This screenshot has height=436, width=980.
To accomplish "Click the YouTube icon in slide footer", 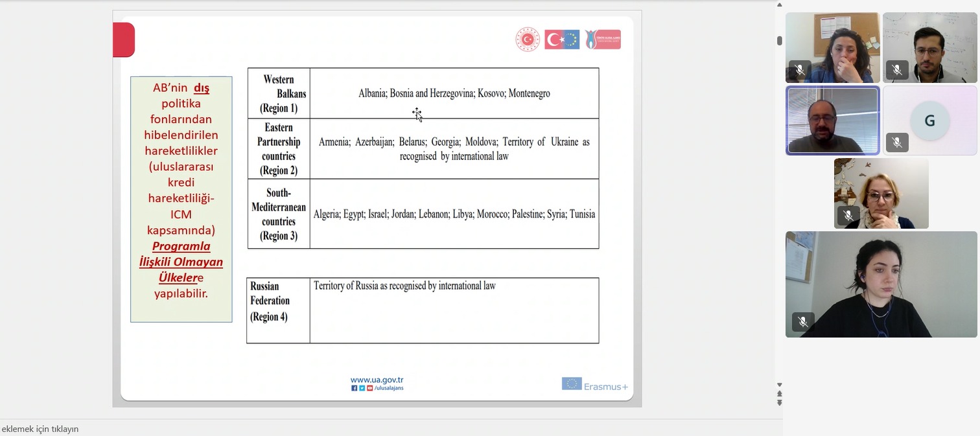I will tap(370, 388).
